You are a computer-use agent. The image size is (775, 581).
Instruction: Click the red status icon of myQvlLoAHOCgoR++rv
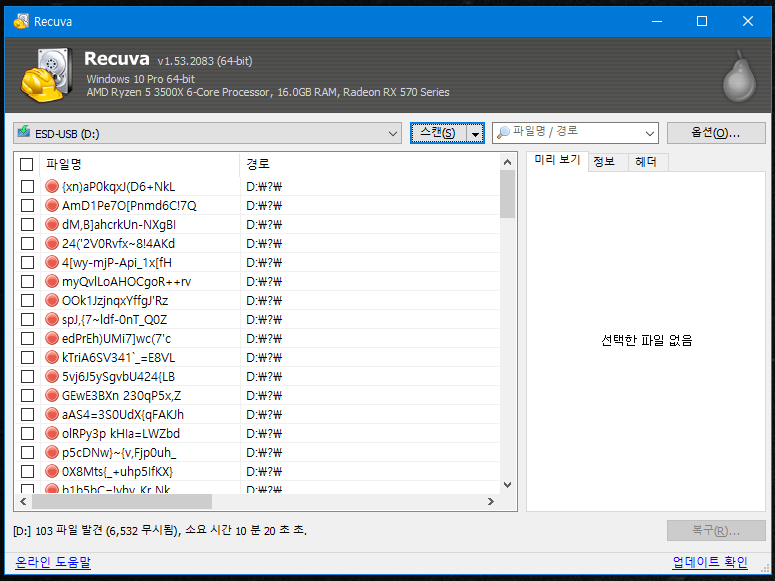point(52,281)
